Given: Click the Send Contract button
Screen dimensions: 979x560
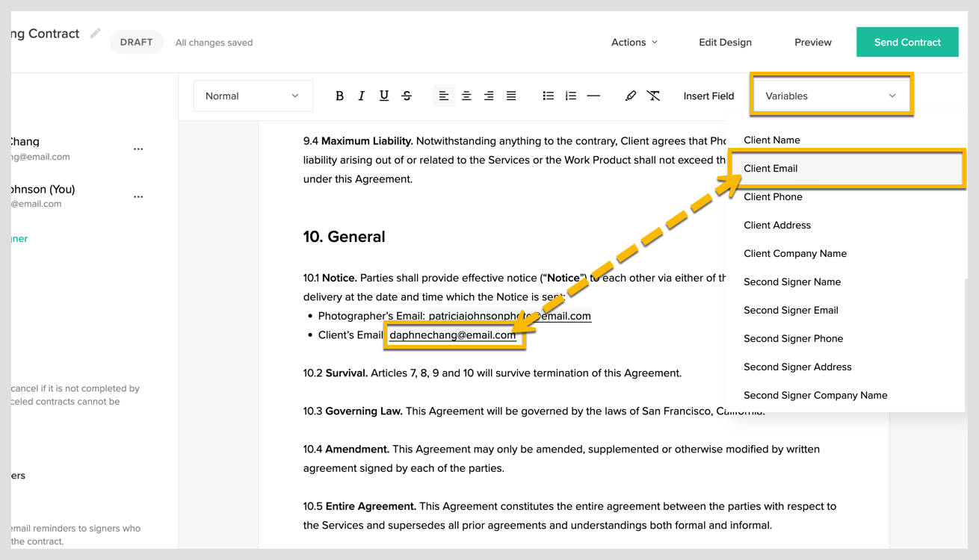Looking at the screenshot, I should [x=907, y=42].
